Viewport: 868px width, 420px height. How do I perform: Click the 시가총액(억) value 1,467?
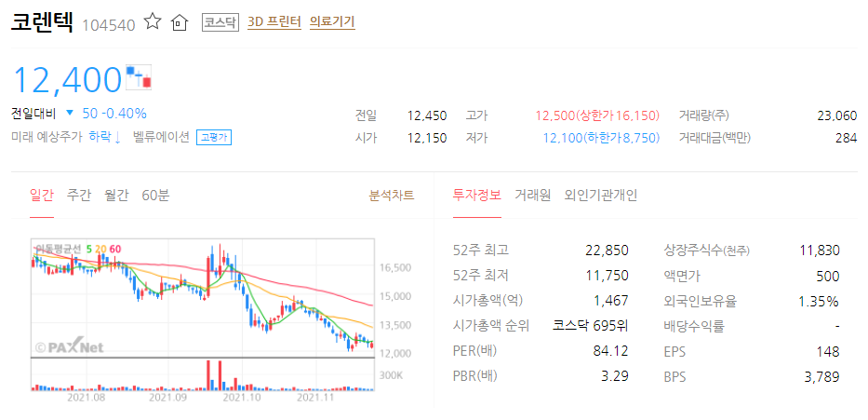point(611,301)
